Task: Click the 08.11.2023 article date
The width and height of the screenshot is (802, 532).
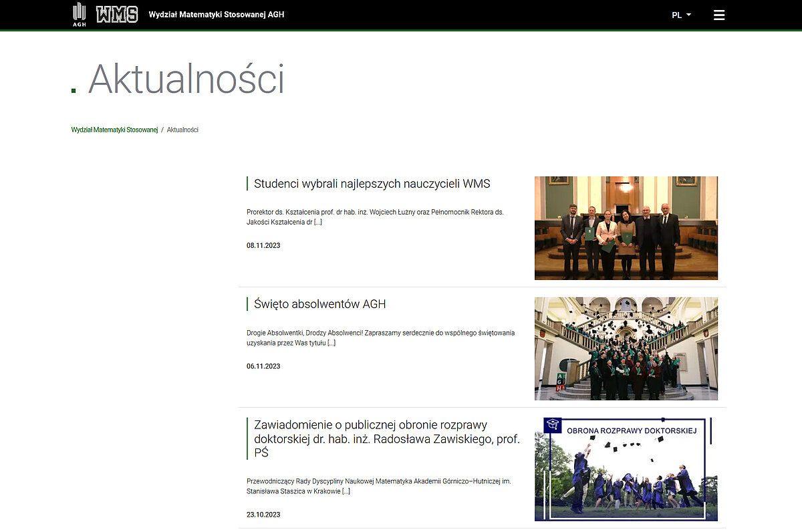Action: (x=263, y=245)
